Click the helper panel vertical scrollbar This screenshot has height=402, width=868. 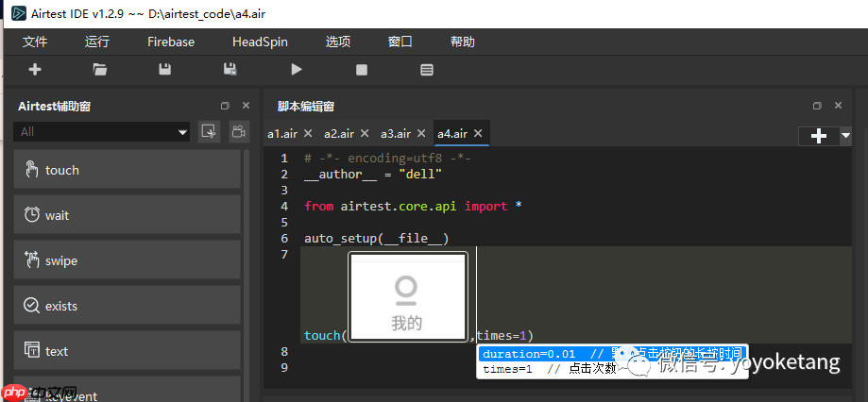pyautogui.click(x=247, y=276)
